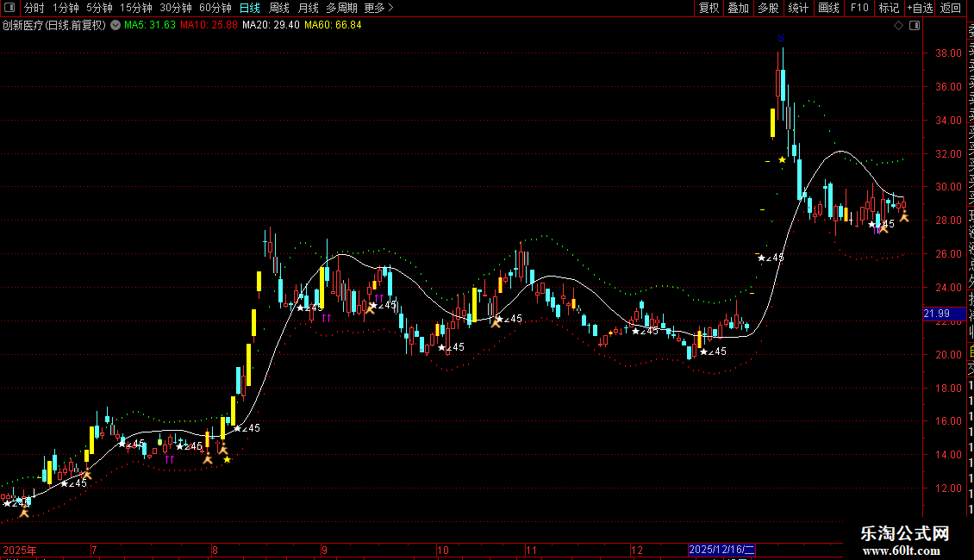The width and height of the screenshot is (974, 560).
Task: Click the 2025年 label on the time axis
Action: 20,550
